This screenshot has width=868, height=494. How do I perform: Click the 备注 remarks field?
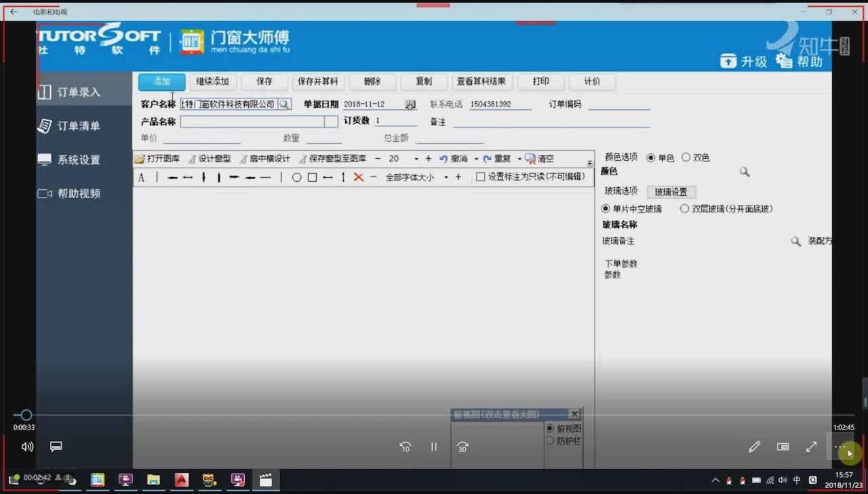[x=551, y=122]
